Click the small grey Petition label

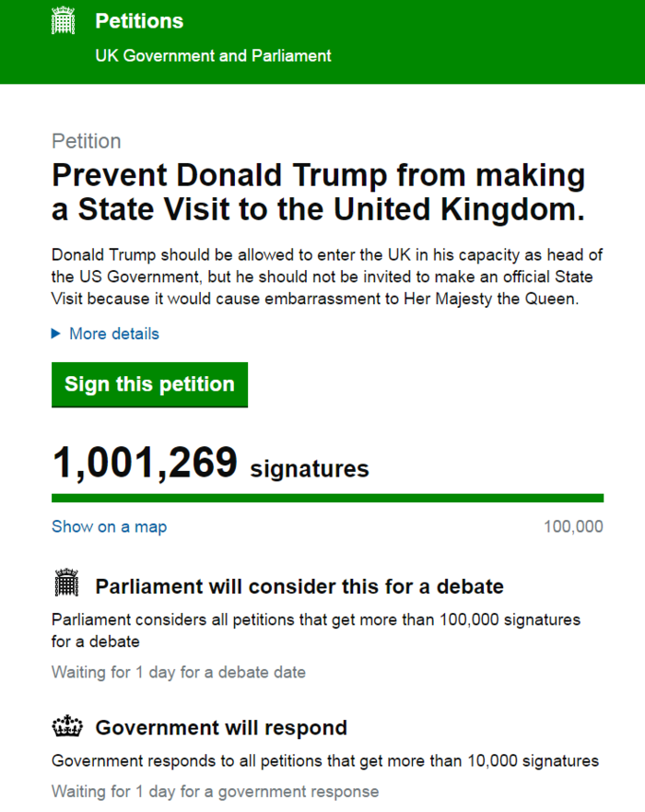pyautogui.click(x=86, y=141)
